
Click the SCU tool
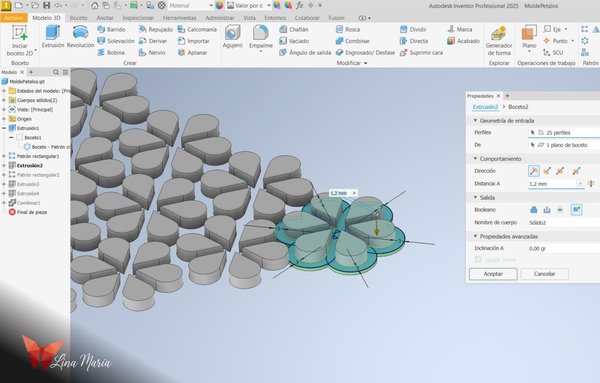553,52
